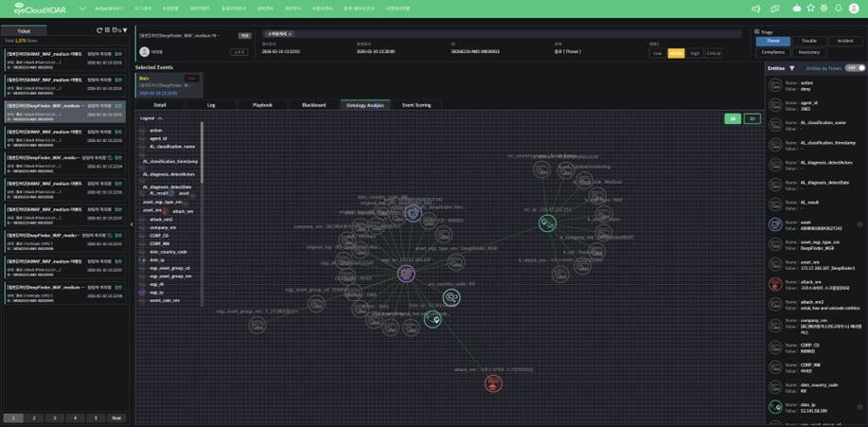Image resolution: width=868 pixels, height=427 pixels.
Task: Click the Incident triage button
Action: (845, 41)
